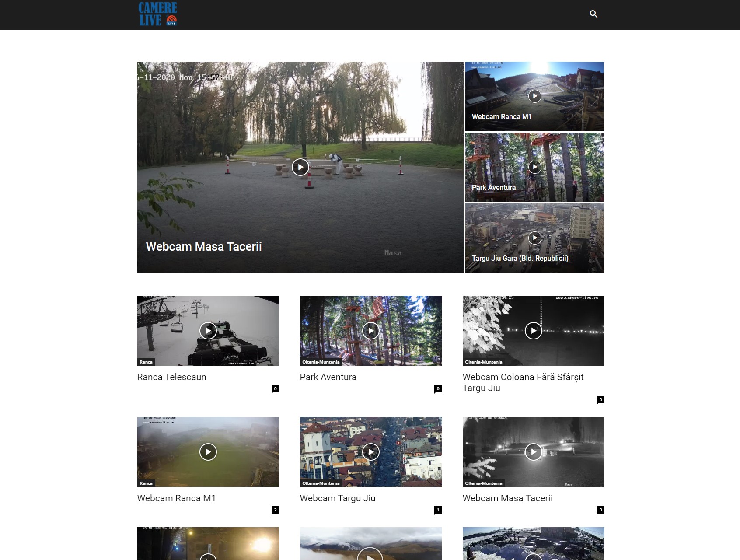This screenshot has height=560, width=740.
Task: Open comment count 2 under Webcam Ranca M1
Action: click(x=275, y=510)
